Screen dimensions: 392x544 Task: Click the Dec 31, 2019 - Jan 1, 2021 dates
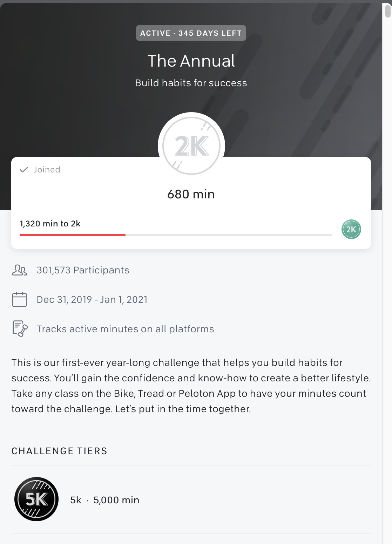pos(92,300)
